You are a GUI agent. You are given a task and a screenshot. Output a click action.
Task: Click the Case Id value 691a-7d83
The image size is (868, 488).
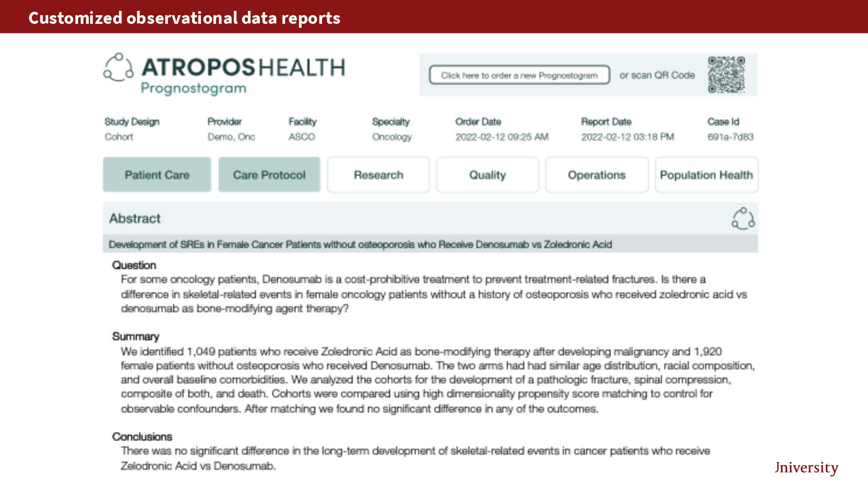pyautogui.click(x=730, y=137)
